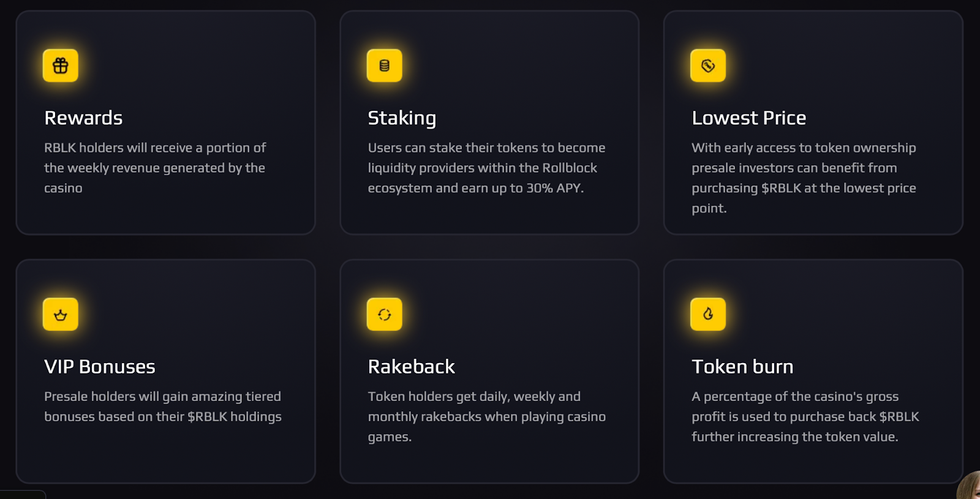Select the Rewards heading

coord(83,118)
